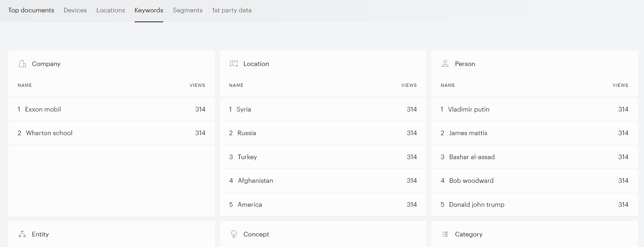Click the NAME header in Company table

click(x=25, y=85)
